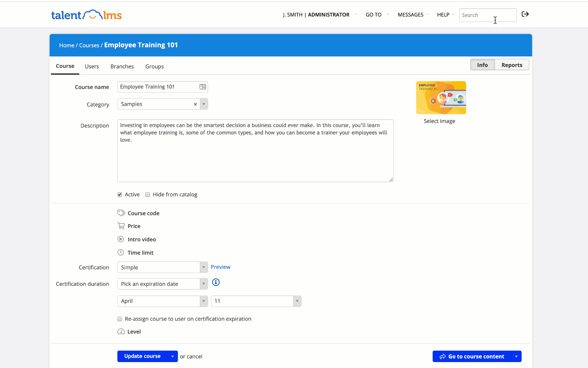Expand the Update course button arrow
The width and height of the screenshot is (588, 368).
(x=173, y=356)
